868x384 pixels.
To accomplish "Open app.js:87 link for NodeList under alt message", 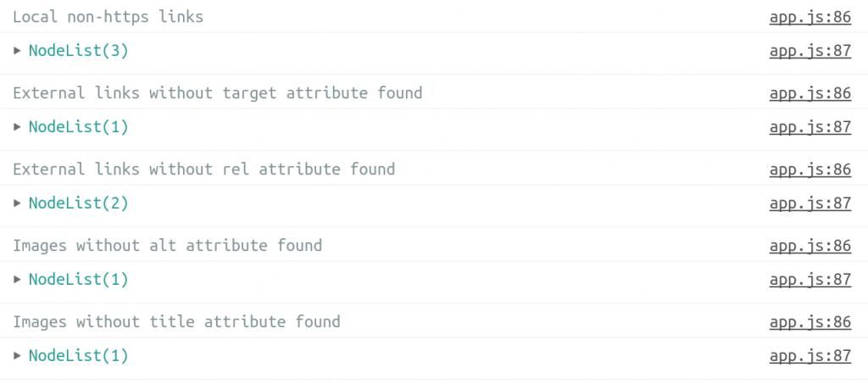I will (810, 280).
